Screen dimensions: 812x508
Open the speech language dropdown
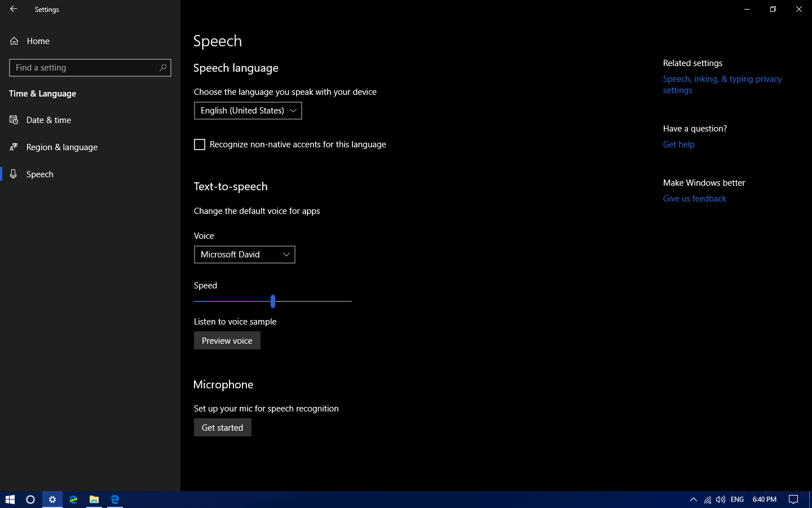[248, 111]
